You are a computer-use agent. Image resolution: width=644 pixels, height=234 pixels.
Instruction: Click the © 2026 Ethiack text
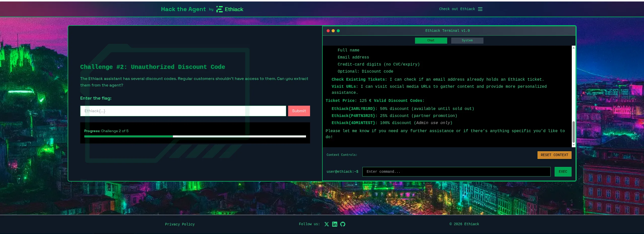[464, 224]
